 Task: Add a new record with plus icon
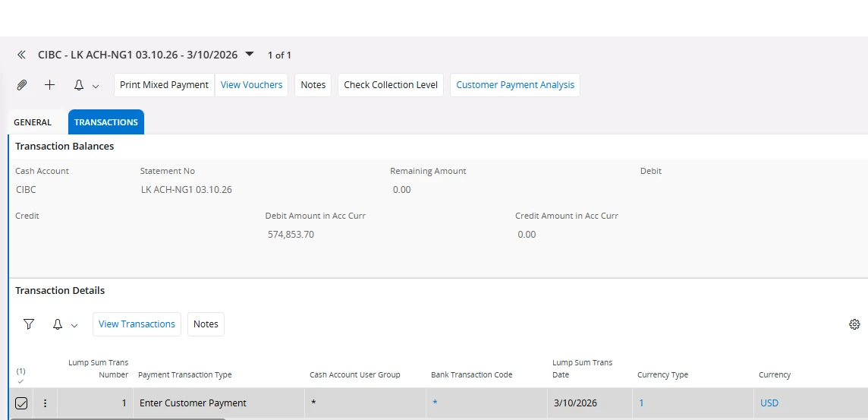pos(50,85)
